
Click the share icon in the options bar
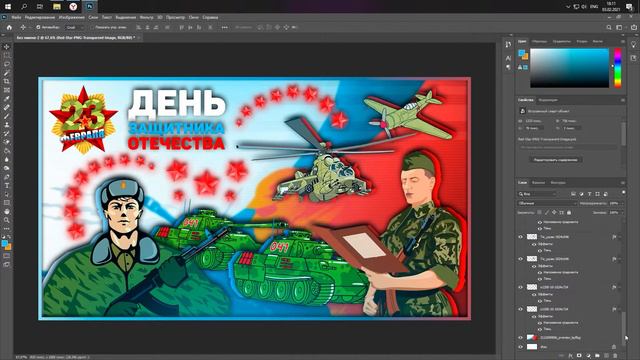[x=634, y=27]
